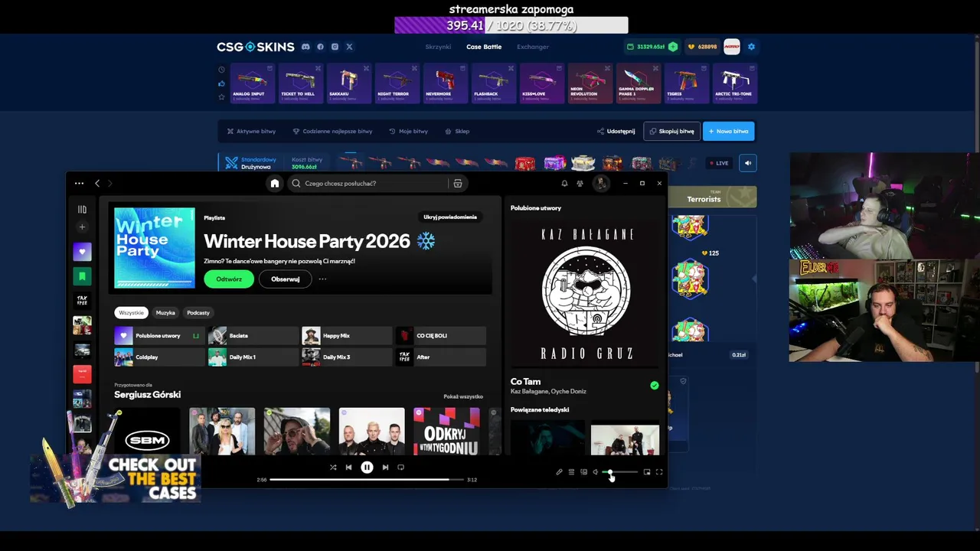Click Codzienne najlepsze bitwy

click(332, 132)
